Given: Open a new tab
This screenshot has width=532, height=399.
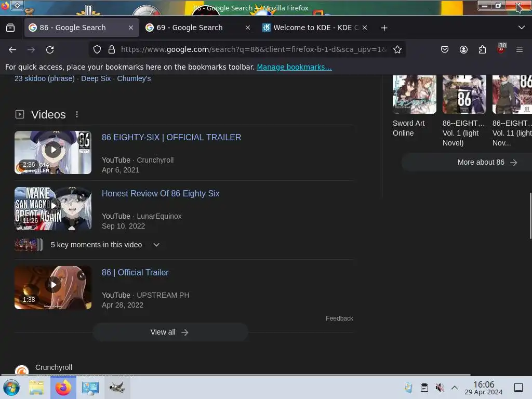Looking at the screenshot, I should [x=384, y=28].
